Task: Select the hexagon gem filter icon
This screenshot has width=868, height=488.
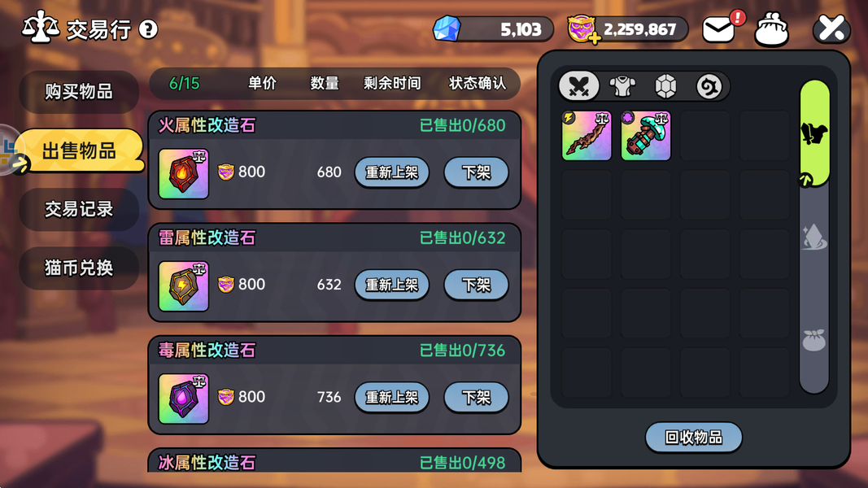Action: tap(665, 86)
